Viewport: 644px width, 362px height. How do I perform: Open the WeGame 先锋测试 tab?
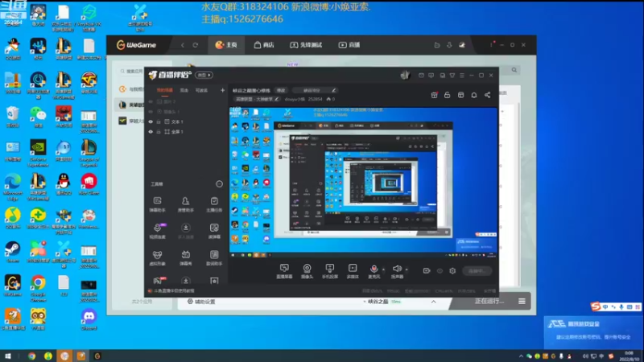(x=306, y=45)
